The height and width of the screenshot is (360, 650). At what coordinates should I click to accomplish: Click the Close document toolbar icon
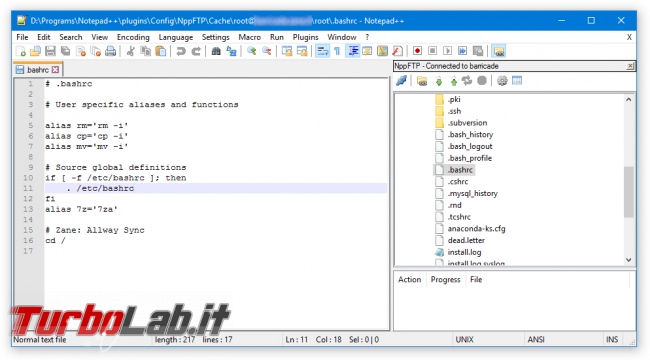80,51
